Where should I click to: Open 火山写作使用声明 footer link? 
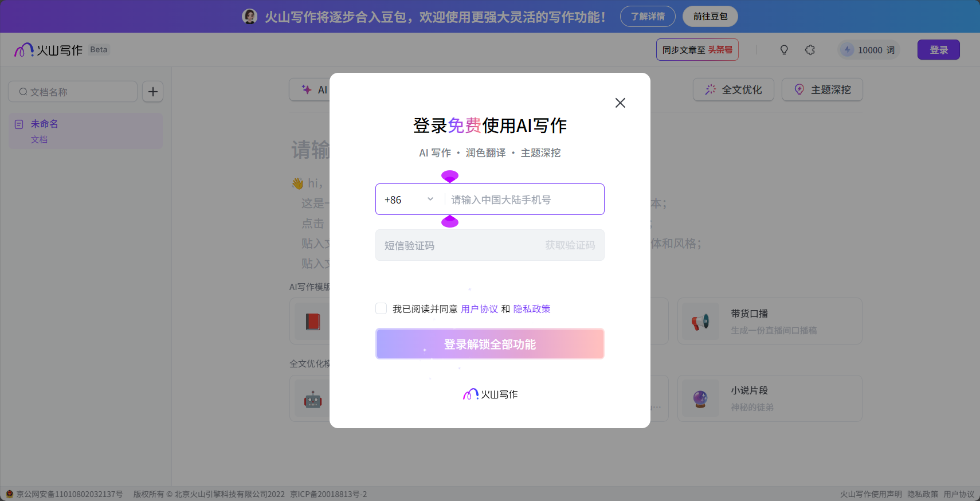[x=871, y=494]
